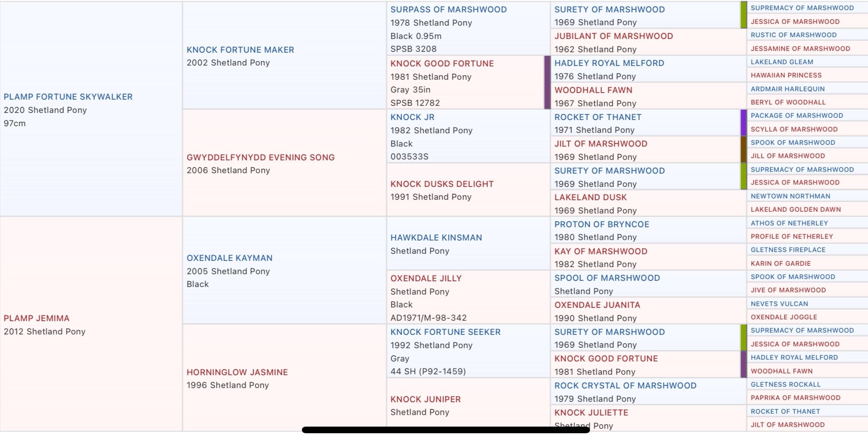This screenshot has width=868, height=439.
Task: Click PLAMP JEMIMA dam link
Action: click(36, 318)
